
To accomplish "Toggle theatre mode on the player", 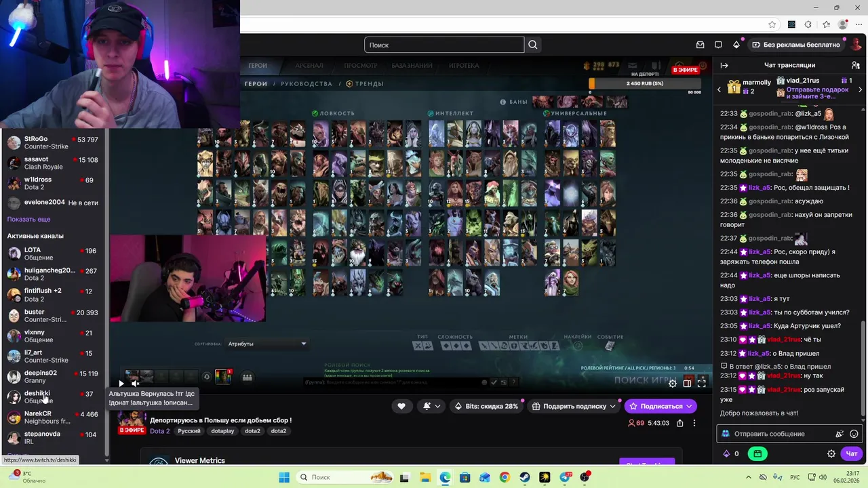I will pos(687,383).
